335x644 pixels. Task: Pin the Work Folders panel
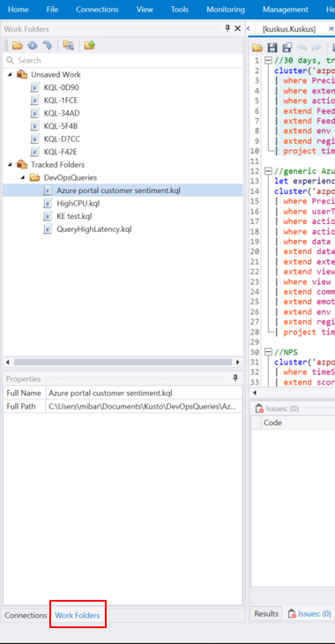(x=227, y=28)
